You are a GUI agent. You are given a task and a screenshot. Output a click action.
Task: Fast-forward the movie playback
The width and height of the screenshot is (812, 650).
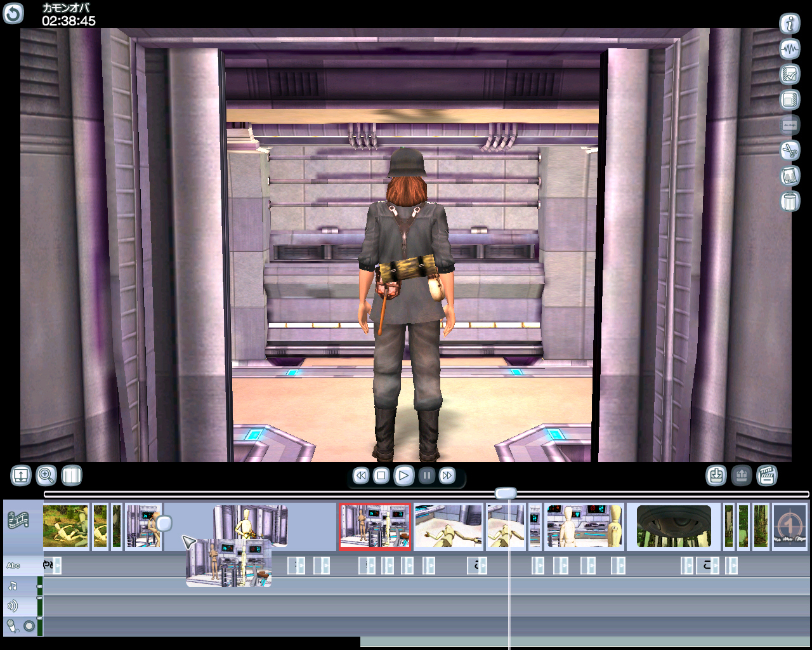click(447, 475)
